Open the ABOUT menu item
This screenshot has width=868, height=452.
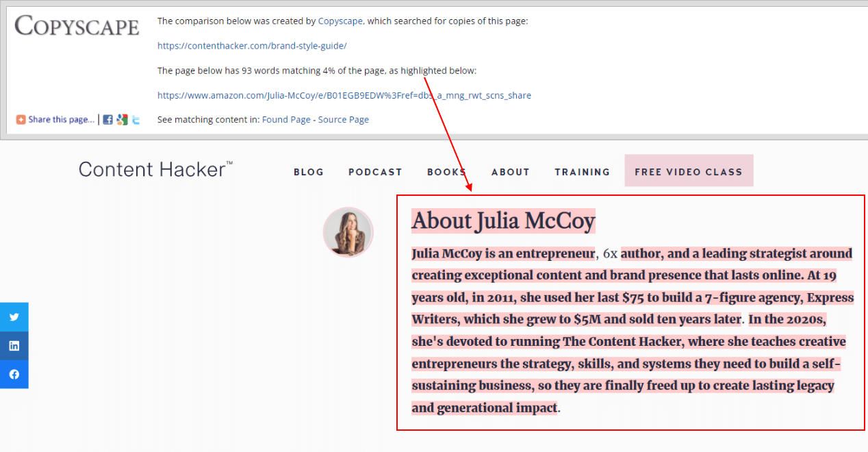click(511, 172)
